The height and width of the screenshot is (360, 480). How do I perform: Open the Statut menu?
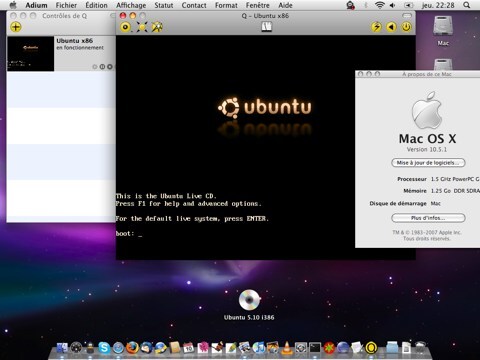[164, 5]
